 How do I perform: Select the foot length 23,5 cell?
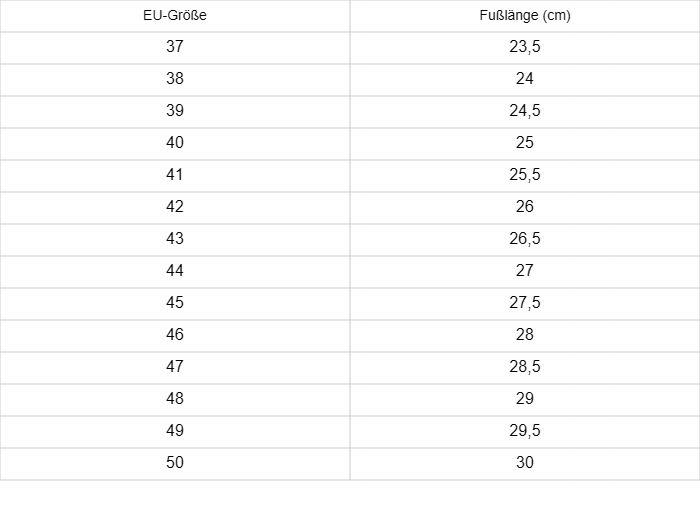tap(524, 46)
